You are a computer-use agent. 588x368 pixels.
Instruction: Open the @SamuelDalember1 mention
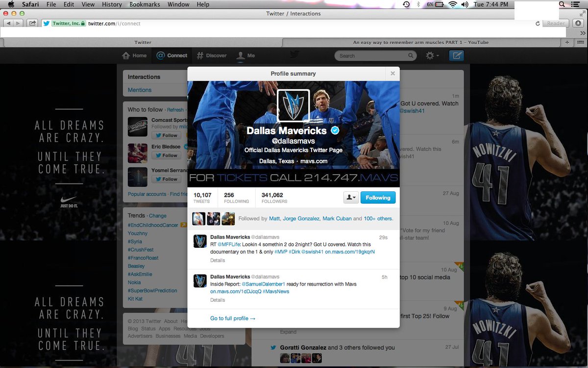pyautogui.click(x=264, y=284)
